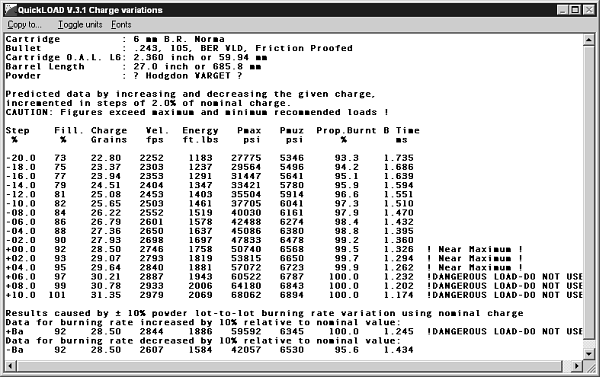Click horizontal scrollbar left arrow
This screenshot has height=377, width=600.
10,366
